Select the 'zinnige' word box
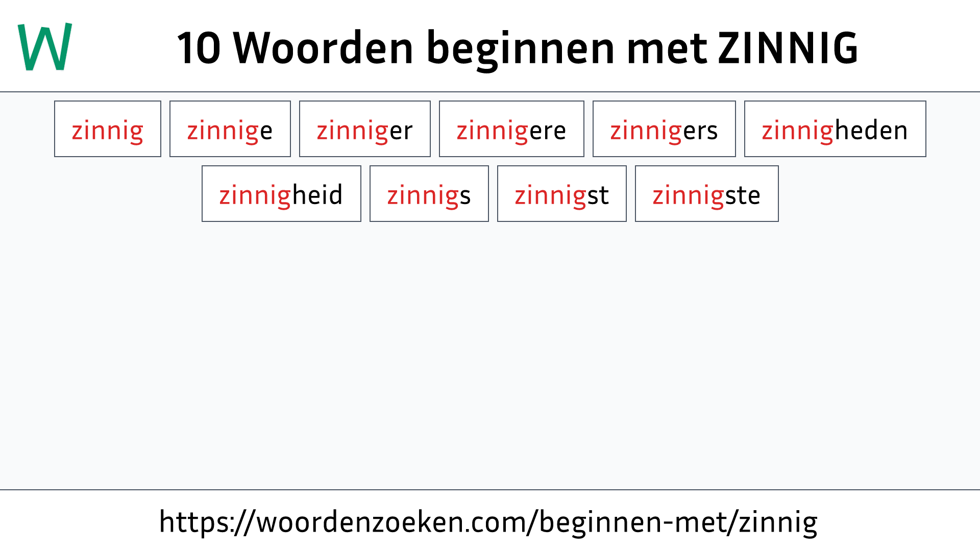Screen dimensions: 980x551 click(230, 129)
